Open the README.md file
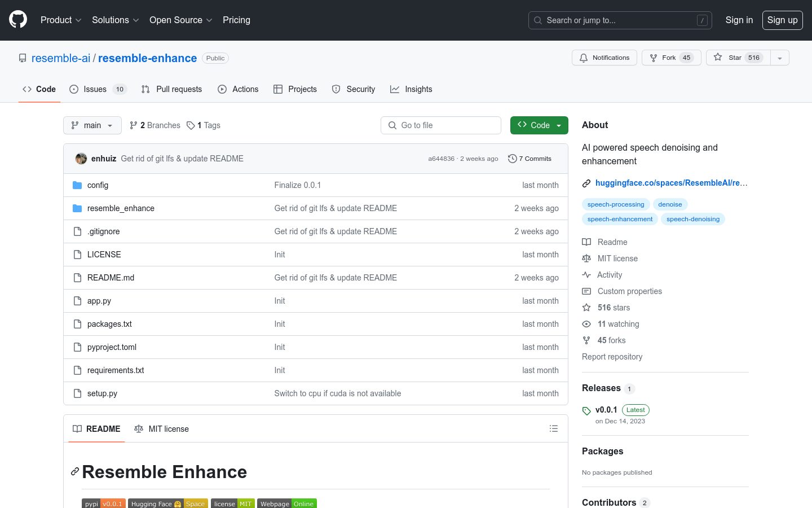 click(111, 278)
